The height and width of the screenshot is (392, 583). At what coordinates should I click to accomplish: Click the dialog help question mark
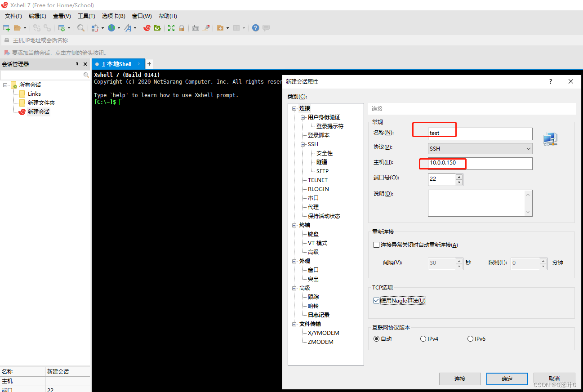pyautogui.click(x=551, y=81)
